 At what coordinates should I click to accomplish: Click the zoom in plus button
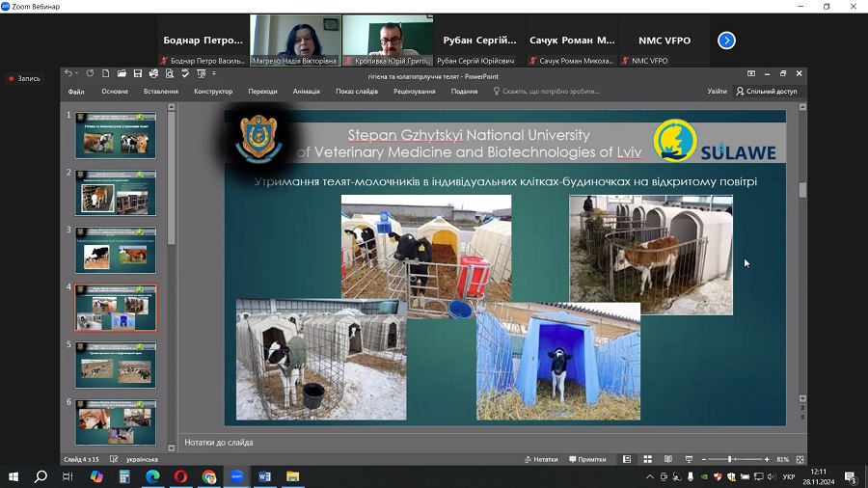(767, 459)
